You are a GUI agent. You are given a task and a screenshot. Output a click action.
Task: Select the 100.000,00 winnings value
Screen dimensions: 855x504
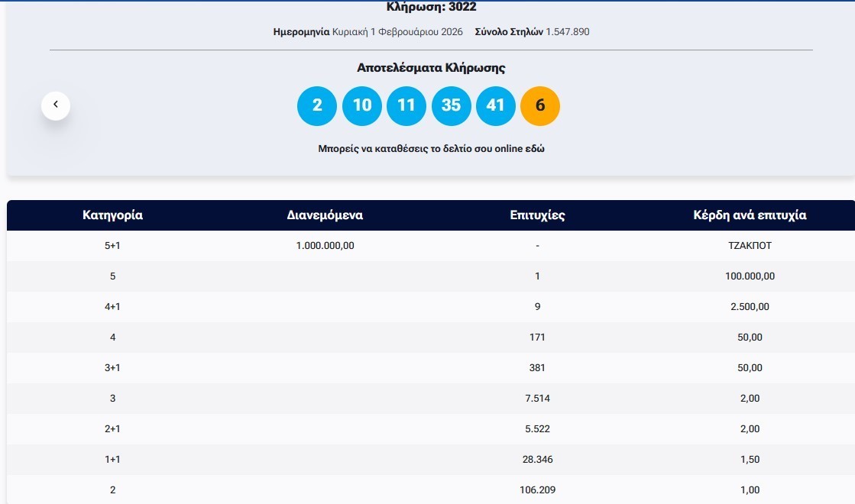pos(750,276)
